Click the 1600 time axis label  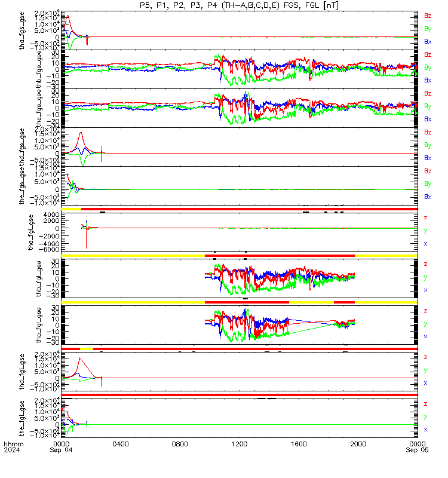pyautogui.click(x=299, y=444)
